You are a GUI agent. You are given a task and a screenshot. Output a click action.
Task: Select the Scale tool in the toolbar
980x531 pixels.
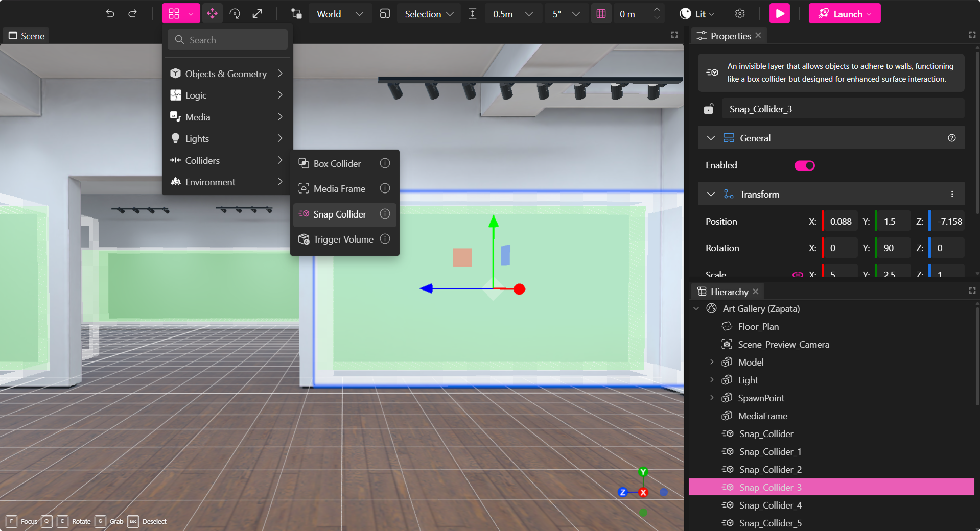coord(258,14)
